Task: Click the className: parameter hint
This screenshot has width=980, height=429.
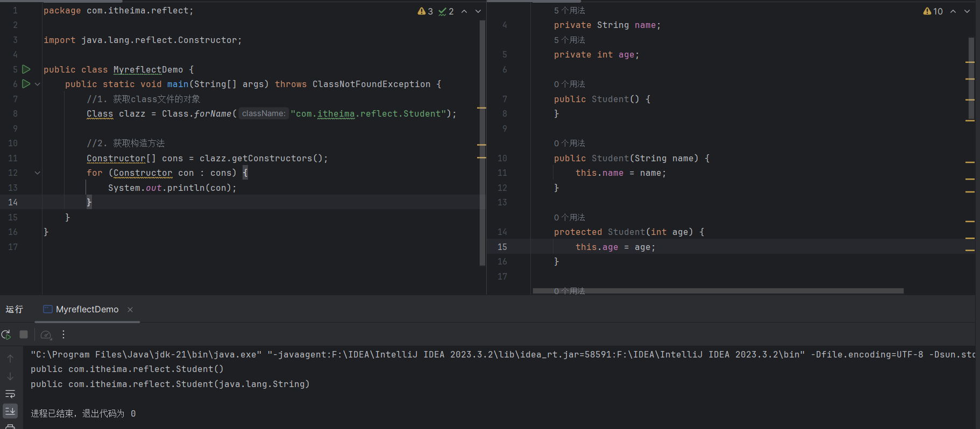Action: 264,113
